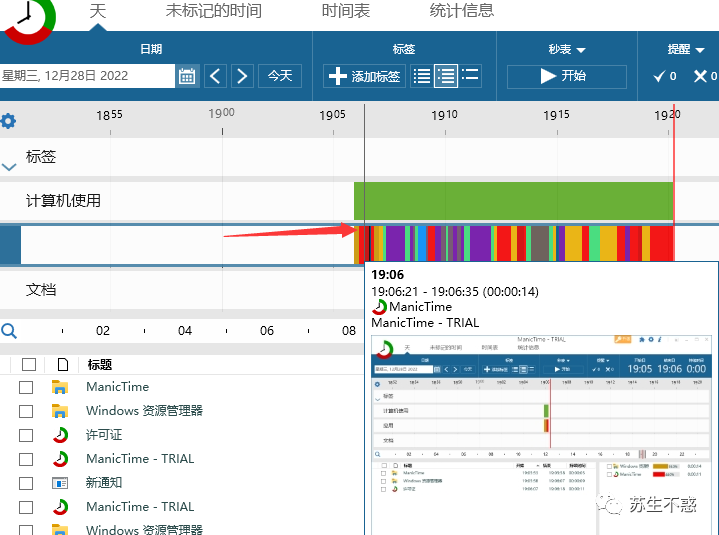Select the 新通知 list entry
The height and width of the screenshot is (535, 719).
[104, 483]
